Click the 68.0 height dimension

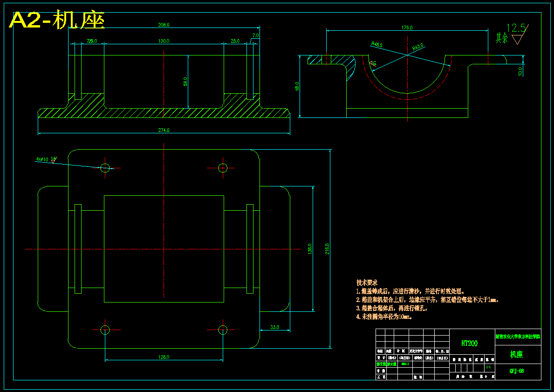coord(297,86)
